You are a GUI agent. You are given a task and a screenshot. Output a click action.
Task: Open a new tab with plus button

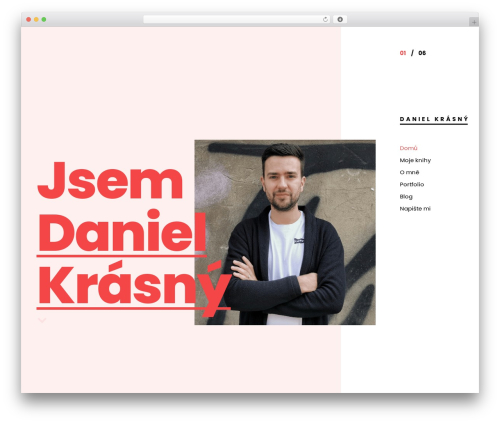tap(474, 22)
